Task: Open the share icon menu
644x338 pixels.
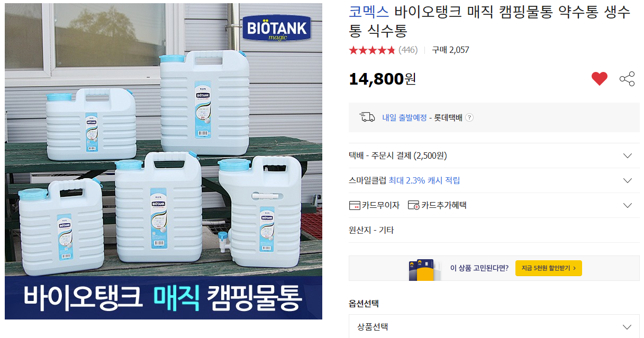Action: tap(627, 79)
